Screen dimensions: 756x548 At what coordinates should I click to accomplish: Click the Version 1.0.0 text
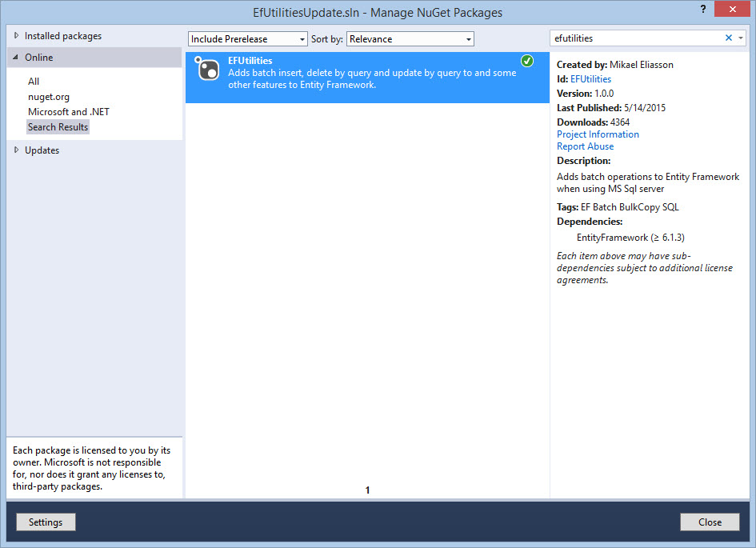(586, 94)
